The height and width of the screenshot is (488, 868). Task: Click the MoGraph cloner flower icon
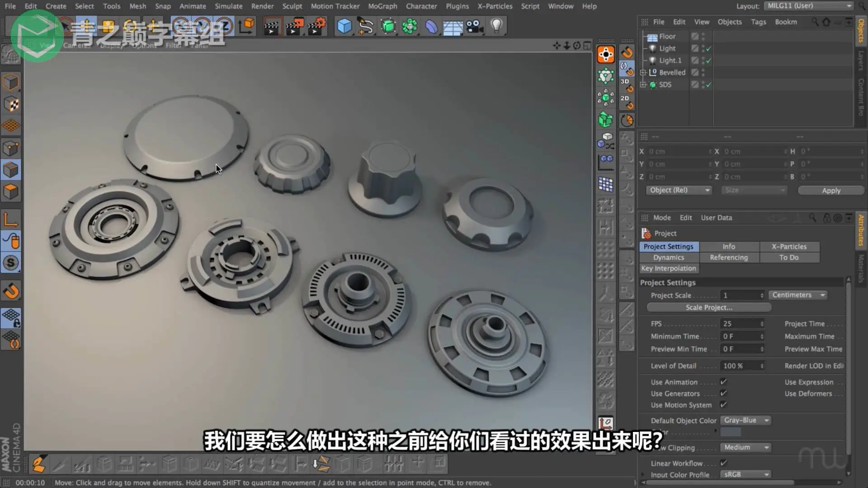pyautogui.click(x=410, y=26)
